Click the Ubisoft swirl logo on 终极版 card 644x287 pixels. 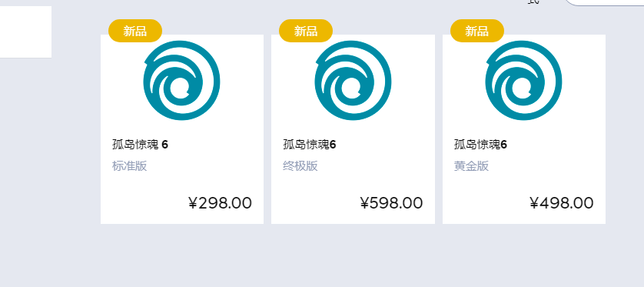[x=353, y=81]
